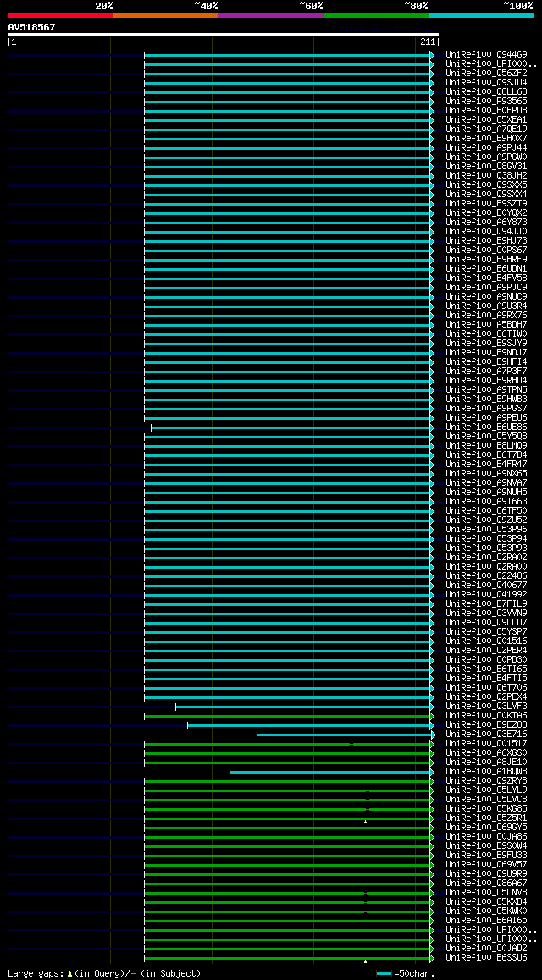Select hit label UniRef100_Q94JJ0

click(x=486, y=231)
